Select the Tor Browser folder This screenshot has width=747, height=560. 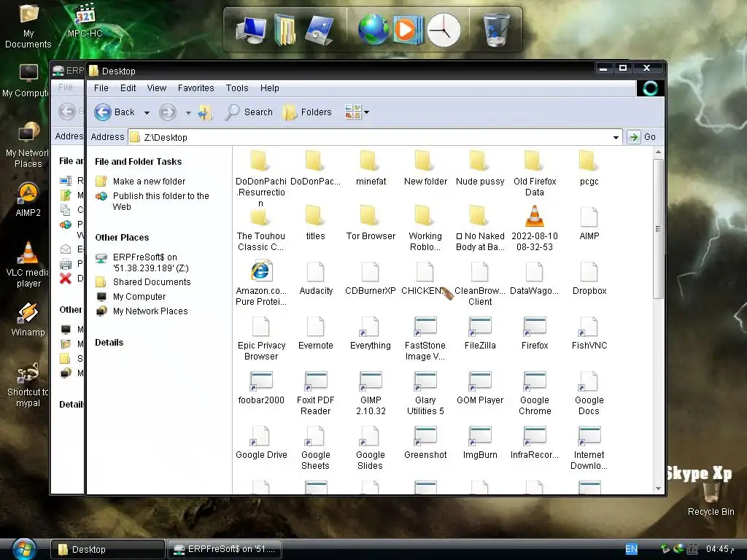371,222
